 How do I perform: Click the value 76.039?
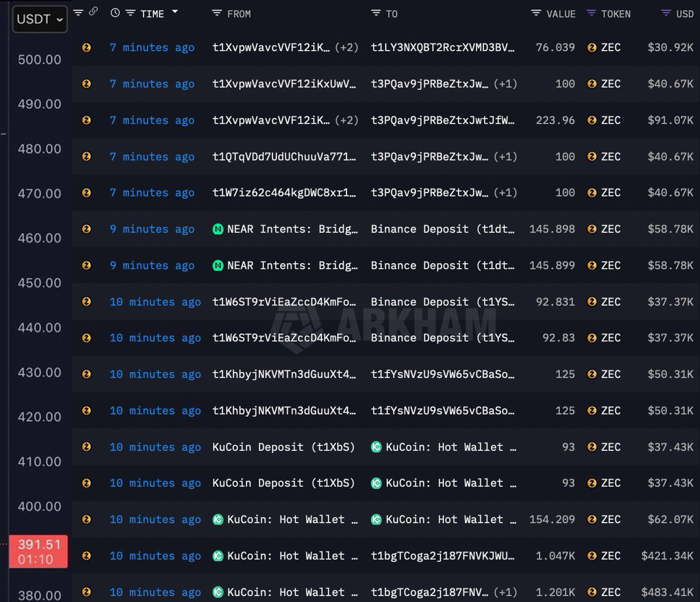point(555,48)
